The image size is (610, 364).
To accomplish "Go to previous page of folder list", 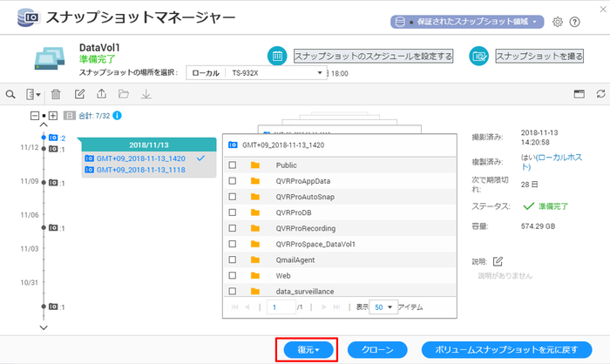I will [x=247, y=307].
